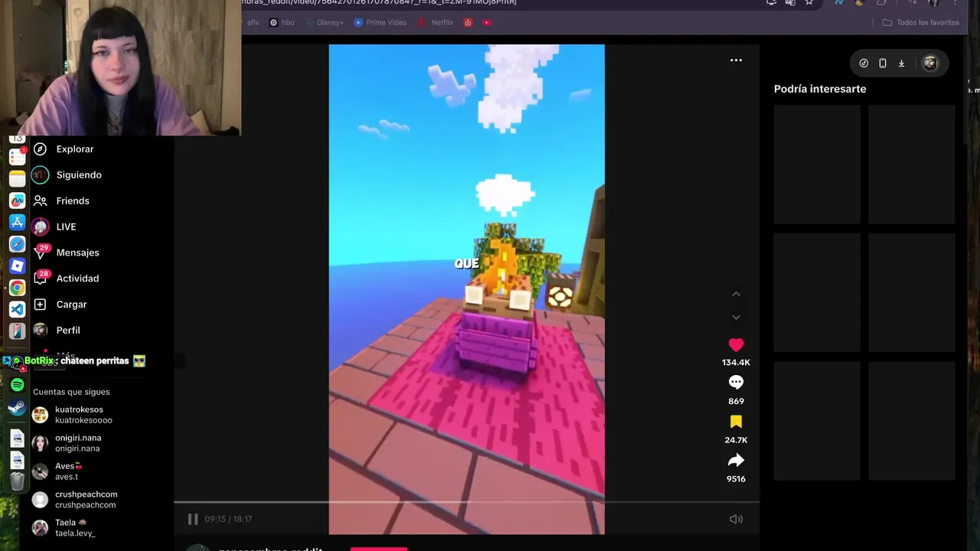Open the profile avatar in top pill
The height and width of the screenshot is (551, 980).
(x=930, y=64)
